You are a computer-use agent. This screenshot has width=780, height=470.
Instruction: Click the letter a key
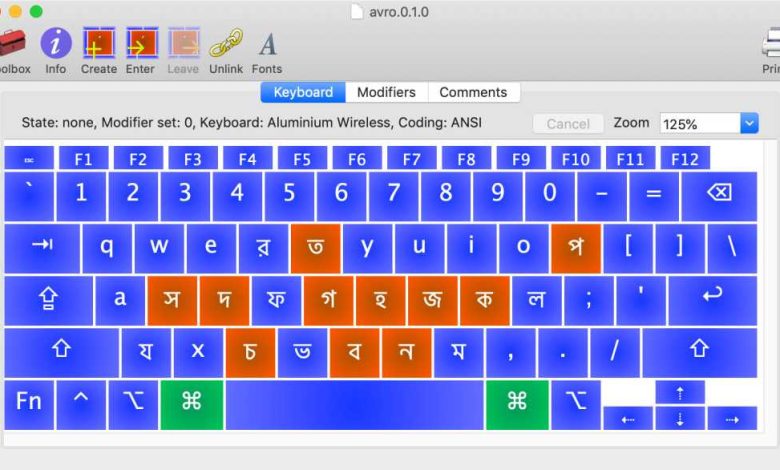[x=120, y=300]
